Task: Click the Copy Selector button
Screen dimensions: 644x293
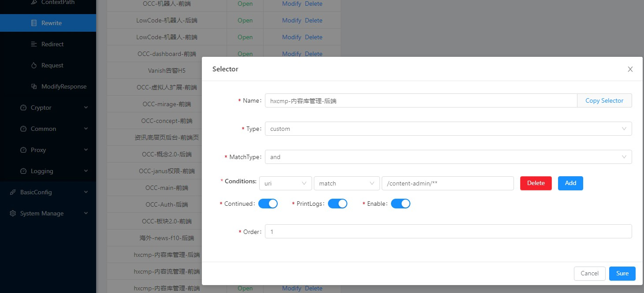Action: pyautogui.click(x=604, y=100)
